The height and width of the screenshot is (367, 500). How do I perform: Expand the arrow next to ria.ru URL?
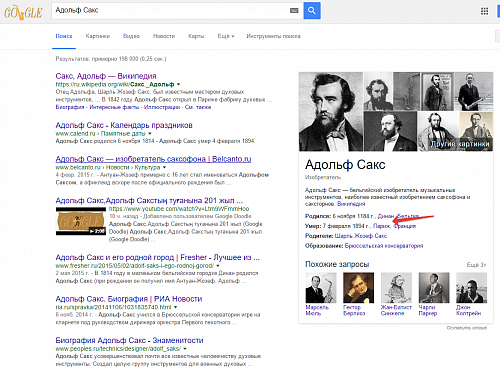tap(176, 307)
